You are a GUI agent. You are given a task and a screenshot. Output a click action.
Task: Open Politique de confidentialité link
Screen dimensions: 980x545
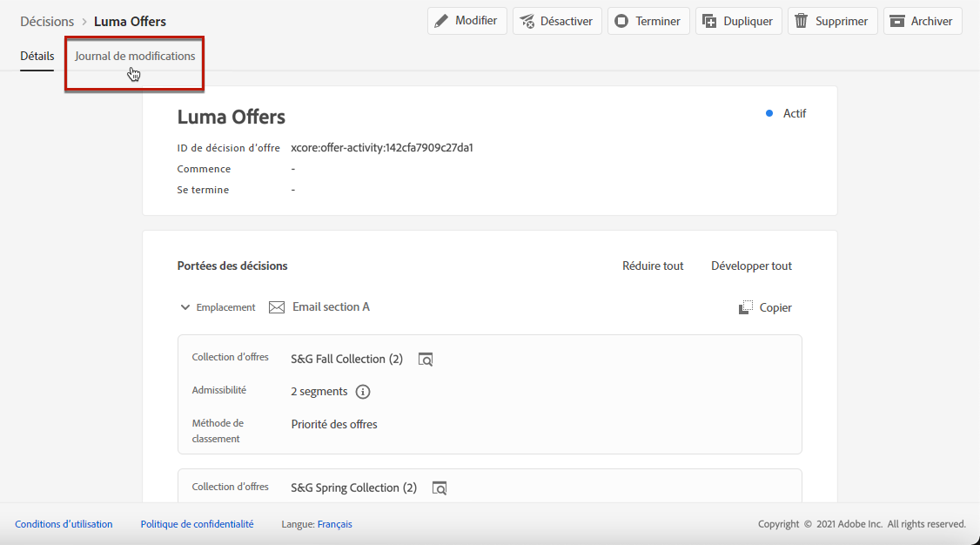coord(197,524)
